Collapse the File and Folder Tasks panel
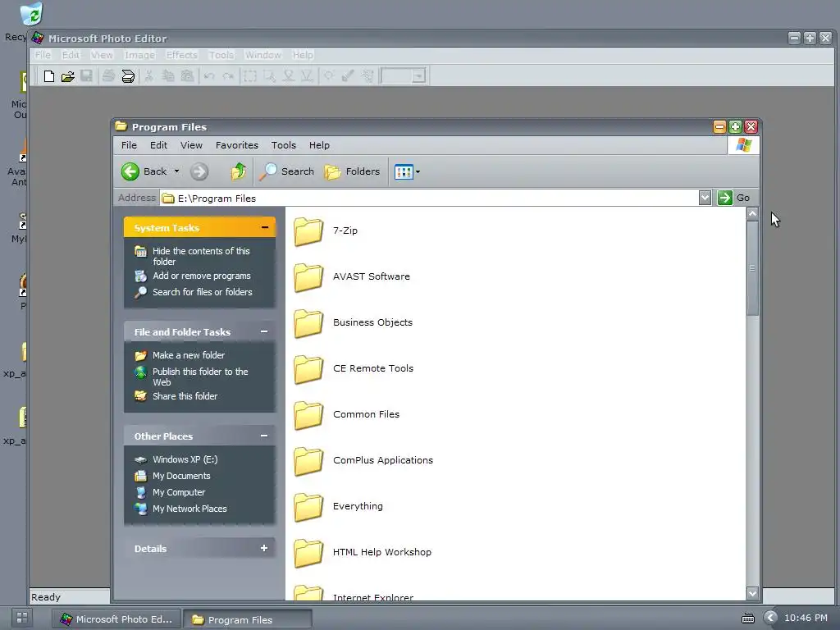Image resolution: width=840 pixels, height=630 pixels. click(x=264, y=331)
